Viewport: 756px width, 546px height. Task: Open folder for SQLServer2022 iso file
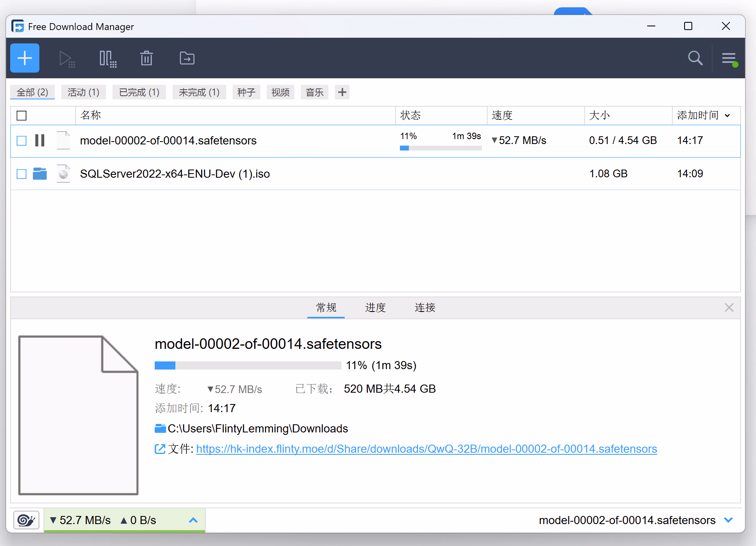click(40, 174)
